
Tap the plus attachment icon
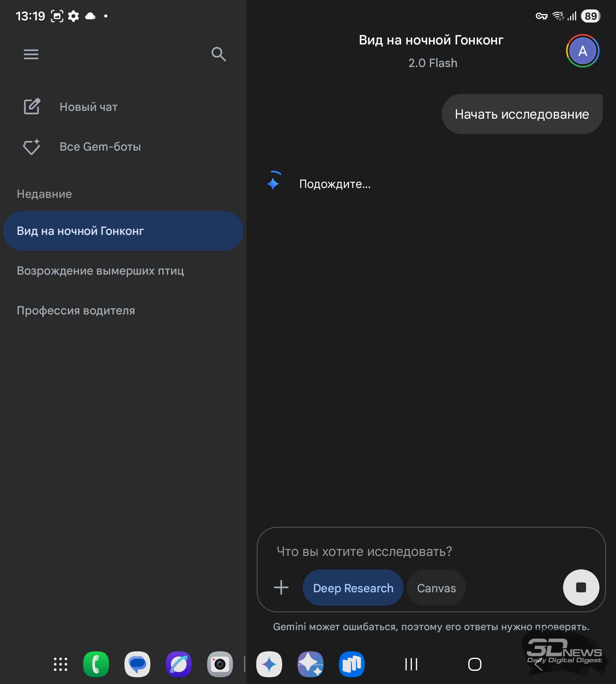click(x=281, y=588)
